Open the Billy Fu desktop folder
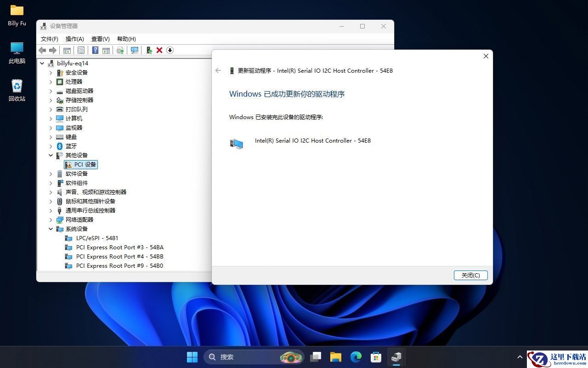Image resolution: width=588 pixels, height=368 pixels. (17, 15)
